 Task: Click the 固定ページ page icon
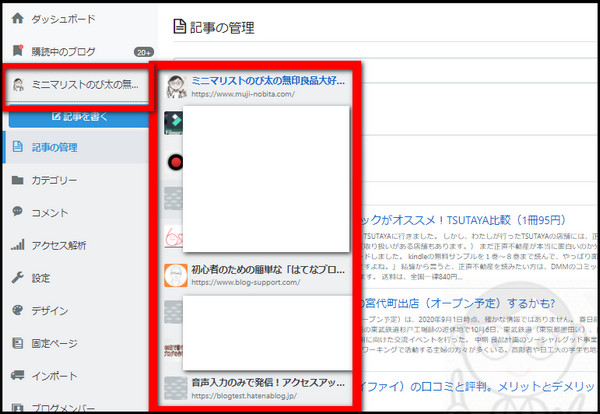click(x=18, y=342)
